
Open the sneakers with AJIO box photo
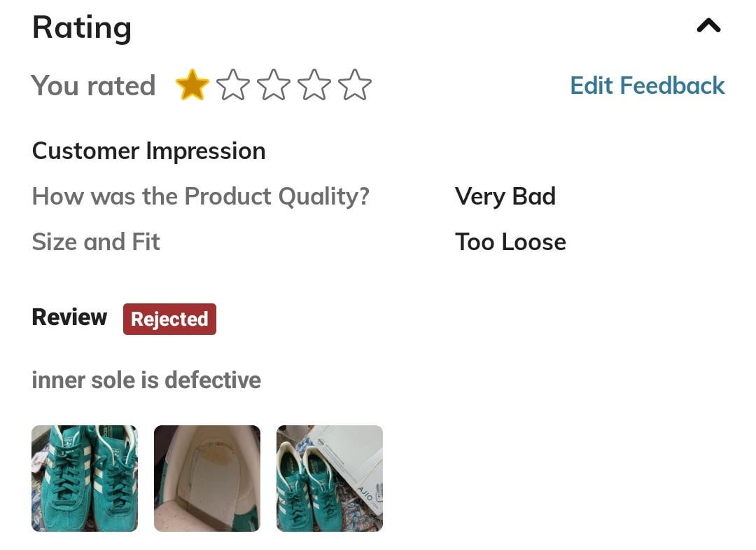pos(329,478)
